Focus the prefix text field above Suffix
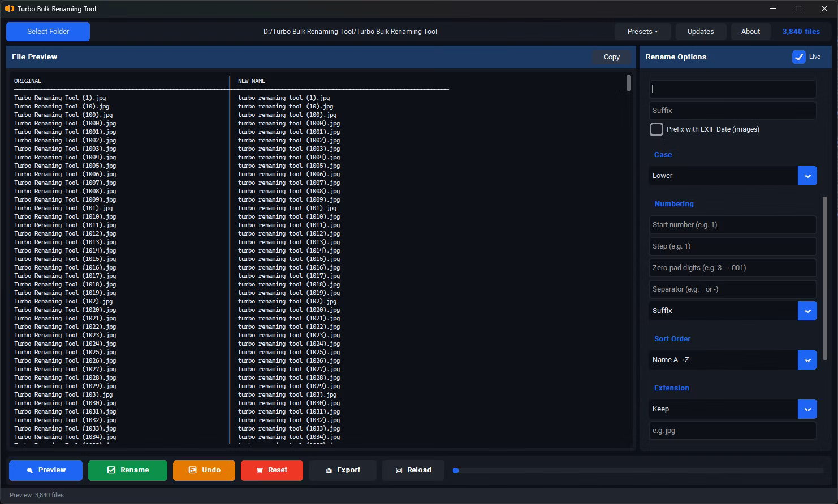This screenshot has width=838, height=504. (732, 89)
